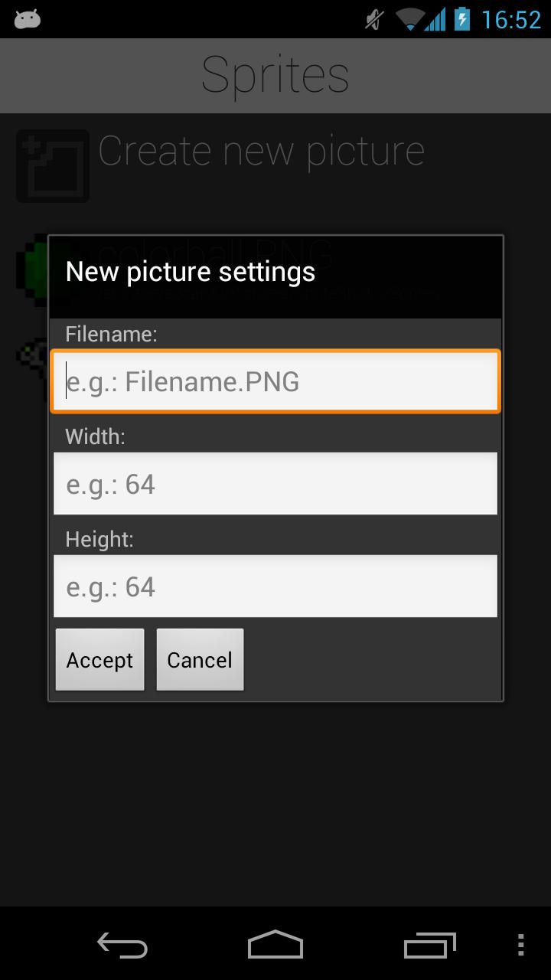This screenshot has height=980, width=551.
Task: Tap the cellular signal strength icon
Action: click(x=437, y=18)
